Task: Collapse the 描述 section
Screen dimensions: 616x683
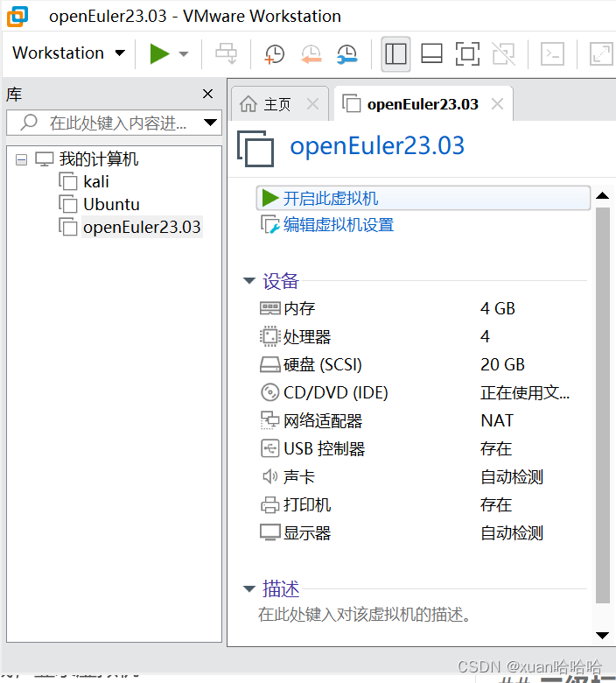Action: tap(249, 589)
